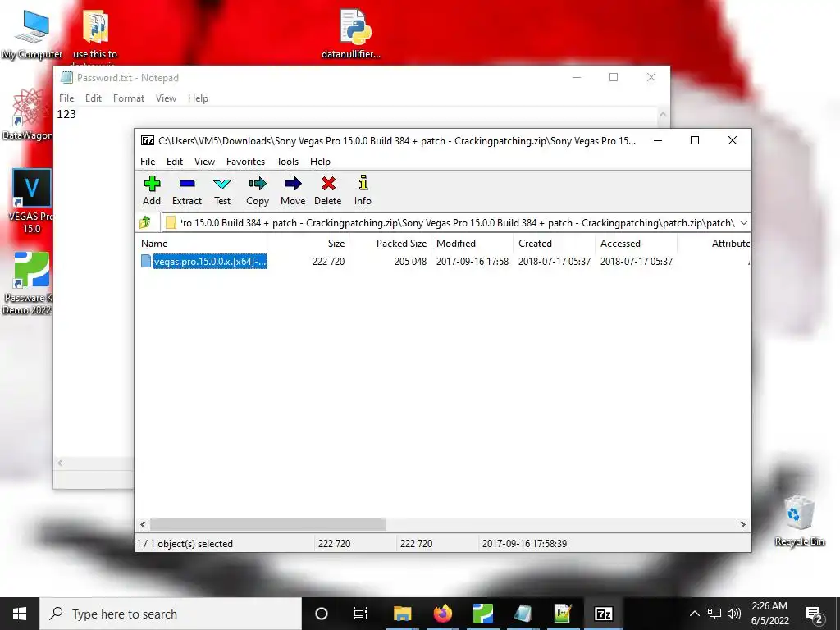840x630 pixels.
Task: Open the taskbar clock and date
Action: point(769,614)
